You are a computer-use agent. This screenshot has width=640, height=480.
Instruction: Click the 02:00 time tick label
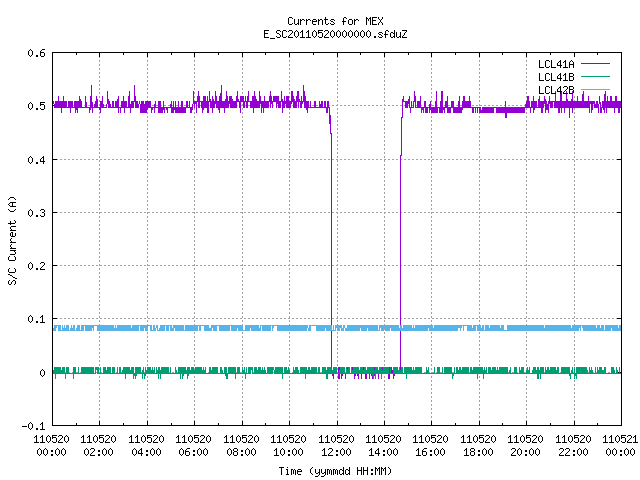pyautogui.click(x=99, y=452)
